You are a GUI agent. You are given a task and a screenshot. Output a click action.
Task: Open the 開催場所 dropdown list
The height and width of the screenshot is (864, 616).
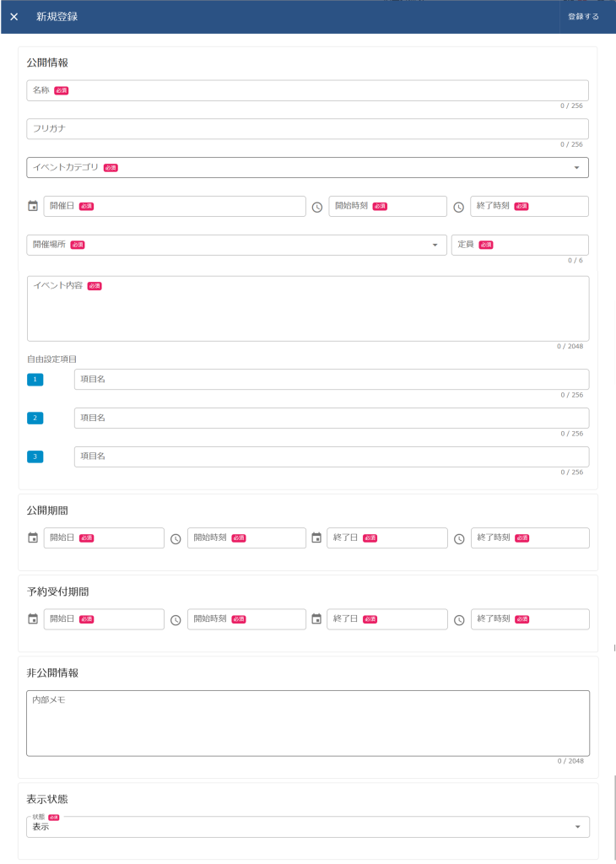pos(435,245)
